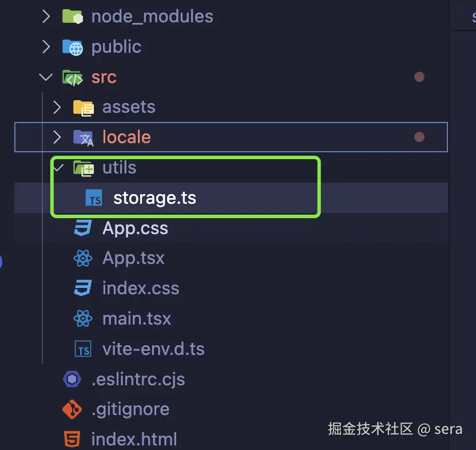Expand the public folder chevron
The height and width of the screenshot is (450, 476).
(46, 46)
